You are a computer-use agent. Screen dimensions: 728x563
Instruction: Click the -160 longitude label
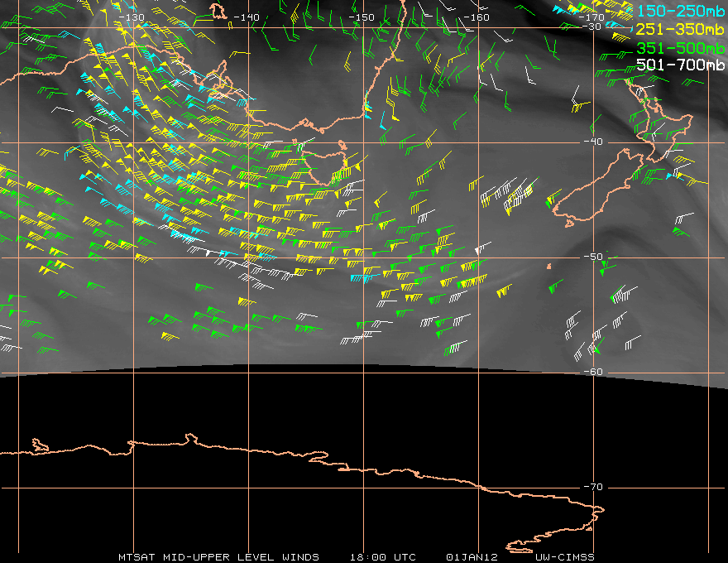[x=477, y=17]
